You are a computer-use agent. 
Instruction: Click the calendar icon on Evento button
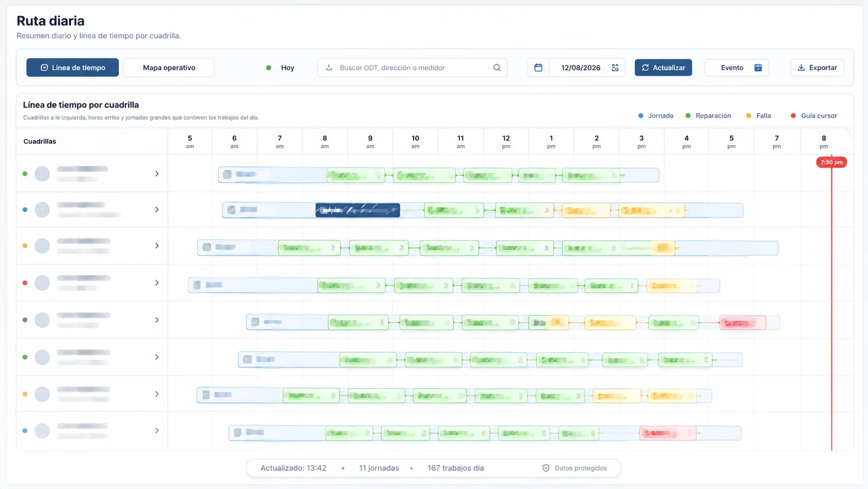pos(758,68)
